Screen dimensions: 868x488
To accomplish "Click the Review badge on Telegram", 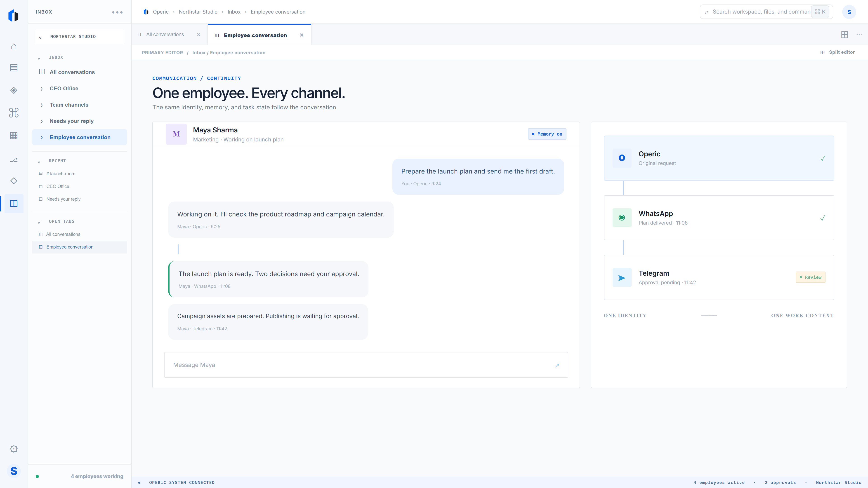I will click(x=810, y=277).
